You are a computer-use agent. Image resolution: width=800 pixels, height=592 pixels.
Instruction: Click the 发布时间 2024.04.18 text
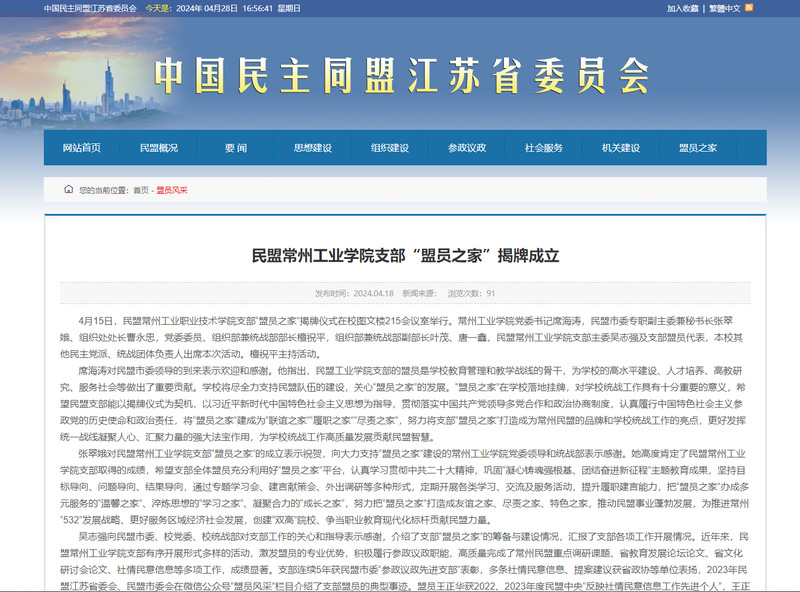[x=354, y=293]
